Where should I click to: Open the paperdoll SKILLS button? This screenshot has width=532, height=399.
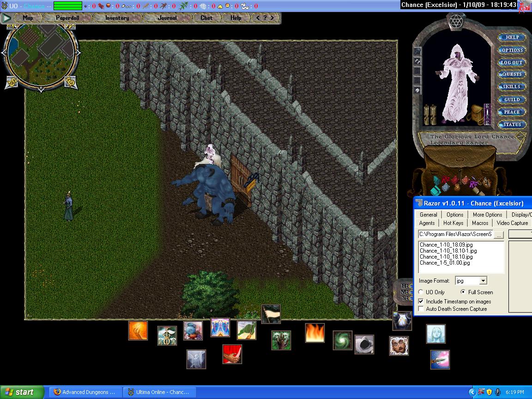(512, 86)
